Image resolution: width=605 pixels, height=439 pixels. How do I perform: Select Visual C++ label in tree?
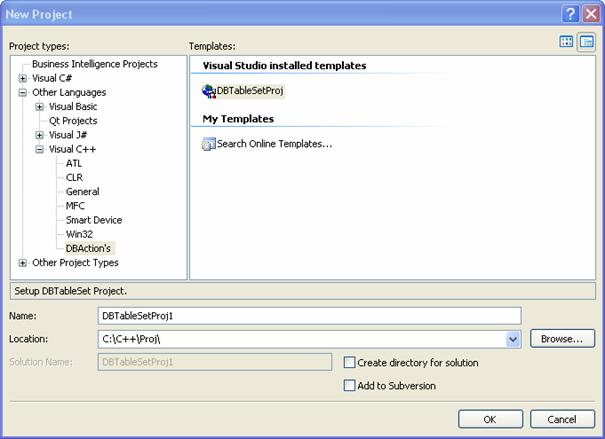pyautogui.click(x=72, y=149)
